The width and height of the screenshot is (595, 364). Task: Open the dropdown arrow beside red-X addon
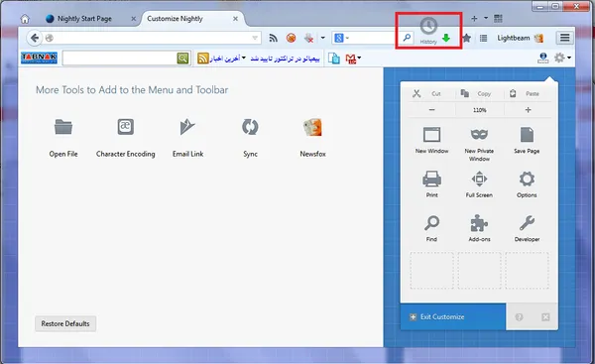pyautogui.click(x=323, y=38)
